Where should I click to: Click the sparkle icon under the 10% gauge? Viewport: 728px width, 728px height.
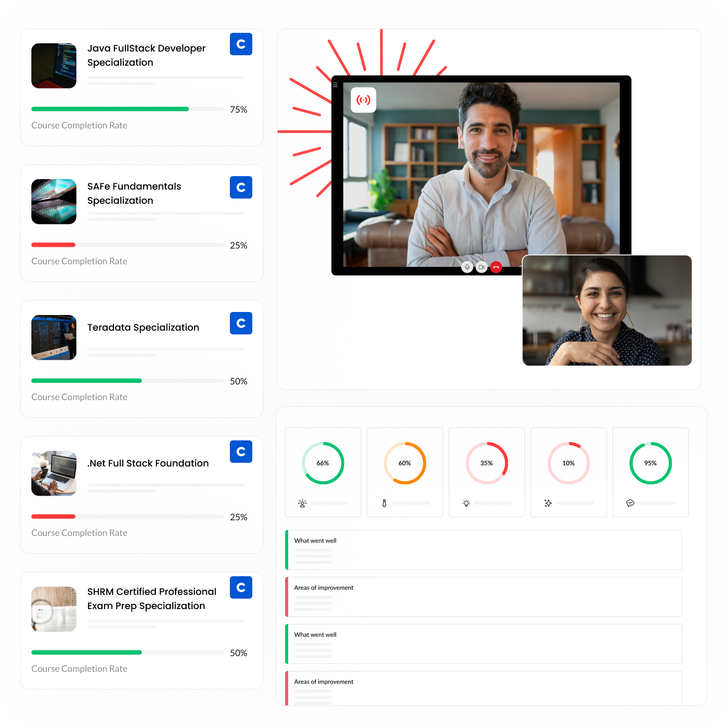pos(548,503)
